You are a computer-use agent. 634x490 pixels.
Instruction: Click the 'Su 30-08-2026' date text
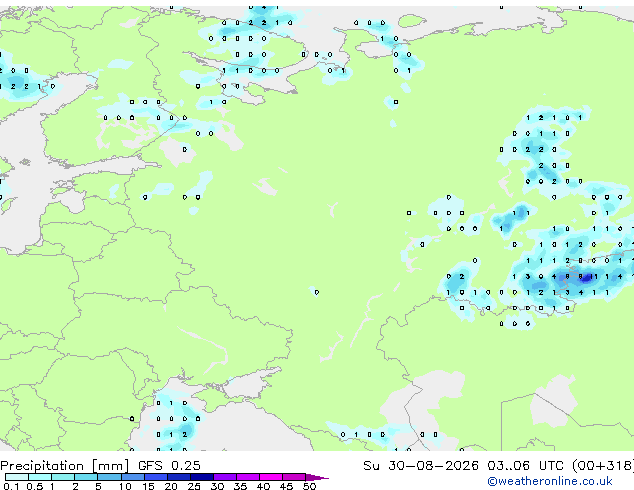(x=421, y=466)
